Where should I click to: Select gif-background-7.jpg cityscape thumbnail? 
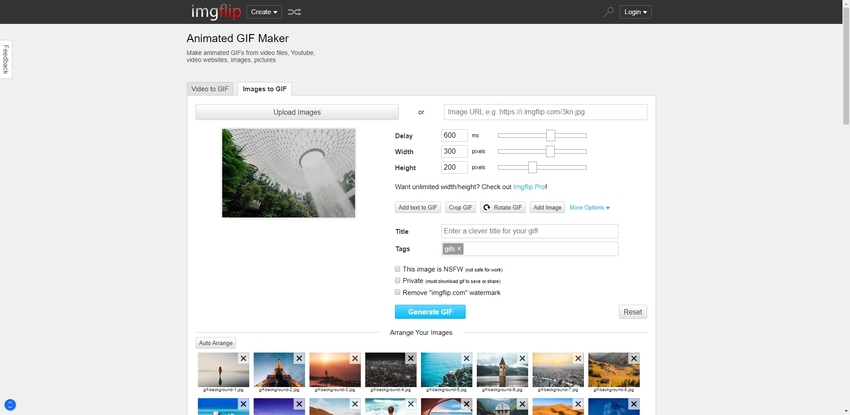click(558, 369)
